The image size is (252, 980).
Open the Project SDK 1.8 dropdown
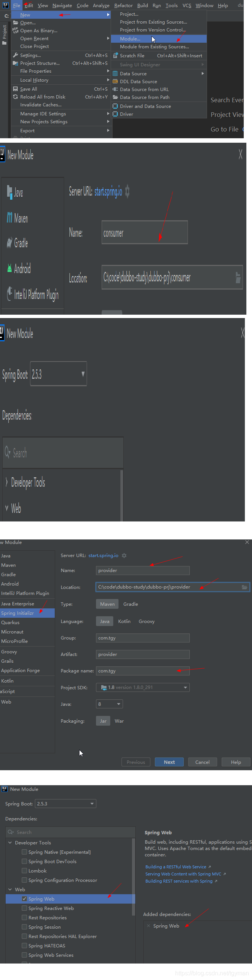[185, 687]
